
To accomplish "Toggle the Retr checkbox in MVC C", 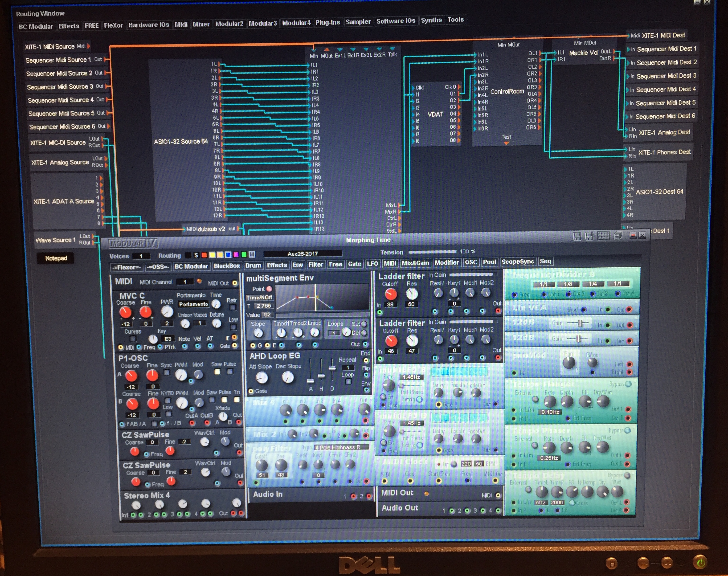I will click(x=233, y=307).
